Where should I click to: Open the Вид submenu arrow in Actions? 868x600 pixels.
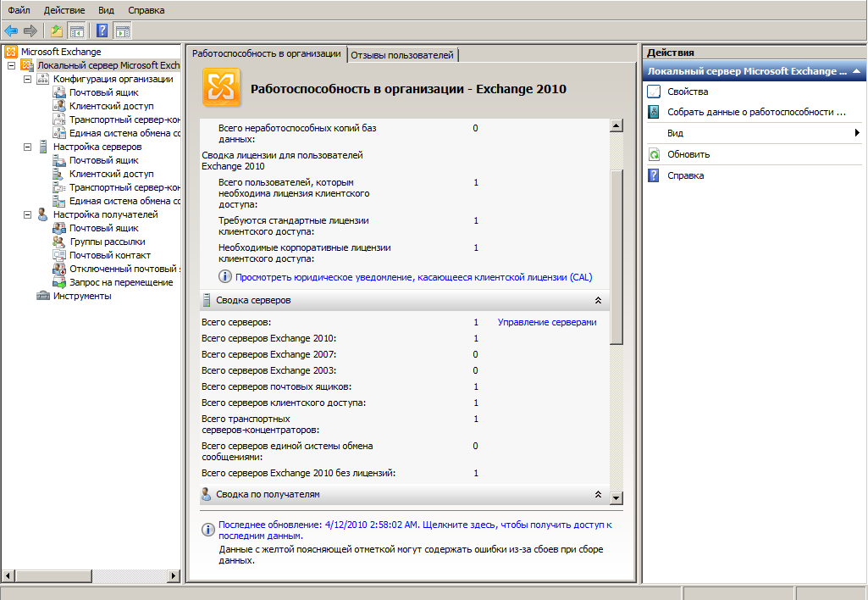857,133
